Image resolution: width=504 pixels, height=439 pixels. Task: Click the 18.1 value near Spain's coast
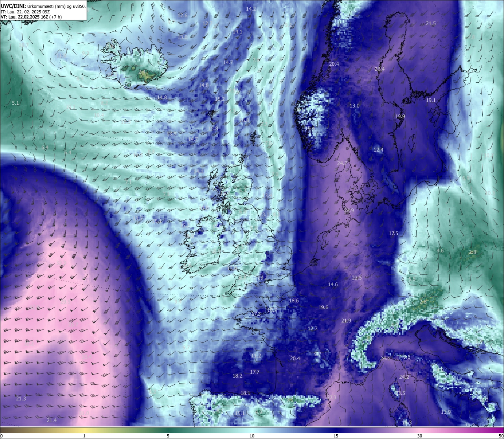(245, 393)
